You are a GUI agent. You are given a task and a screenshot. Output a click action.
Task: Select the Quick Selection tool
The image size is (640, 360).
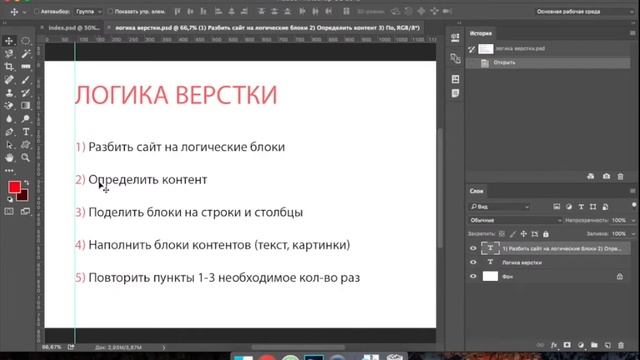coord(9,53)
